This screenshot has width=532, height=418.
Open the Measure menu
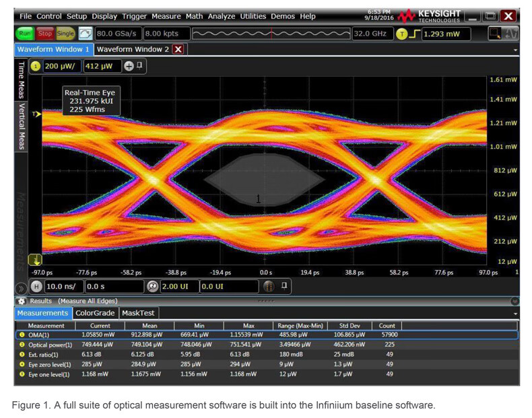point(166,16)
